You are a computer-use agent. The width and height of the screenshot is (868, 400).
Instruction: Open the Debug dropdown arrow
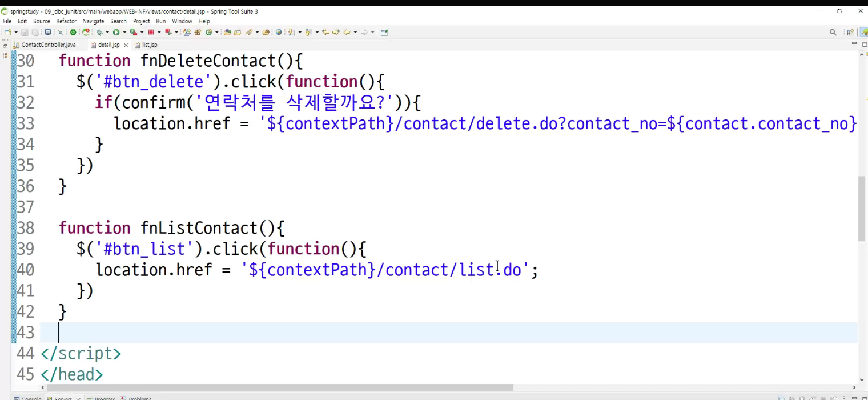[107, 33]
